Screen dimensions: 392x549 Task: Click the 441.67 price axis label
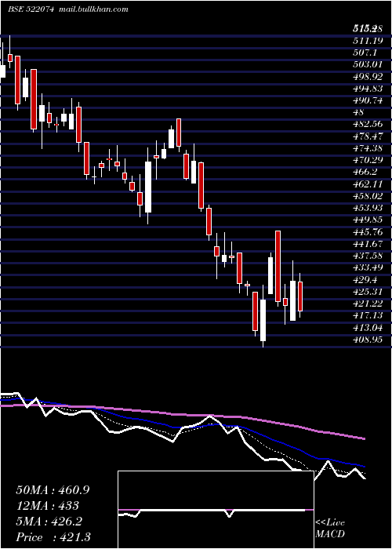pos(367,243)
